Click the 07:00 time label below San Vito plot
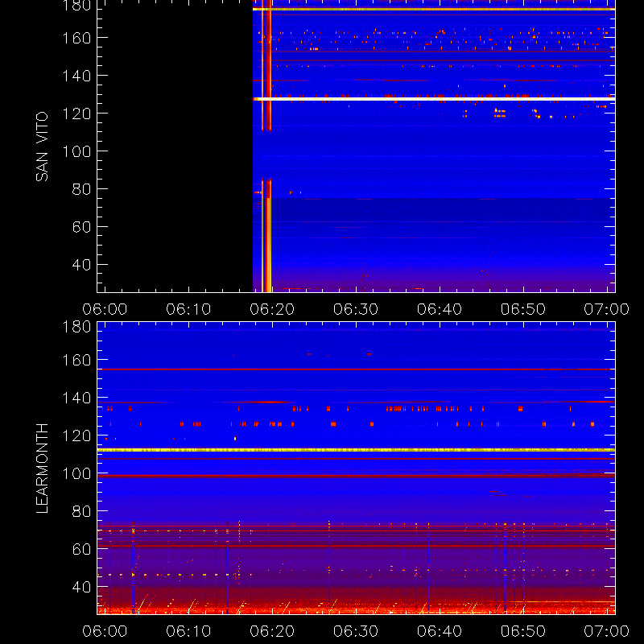Viewport: 644px width, 644px height. pyautogui.click(x=607, y=309)
